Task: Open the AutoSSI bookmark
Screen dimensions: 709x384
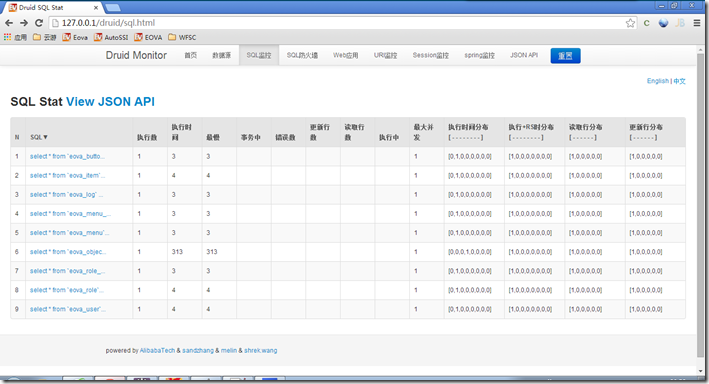Action: (111, 38)
